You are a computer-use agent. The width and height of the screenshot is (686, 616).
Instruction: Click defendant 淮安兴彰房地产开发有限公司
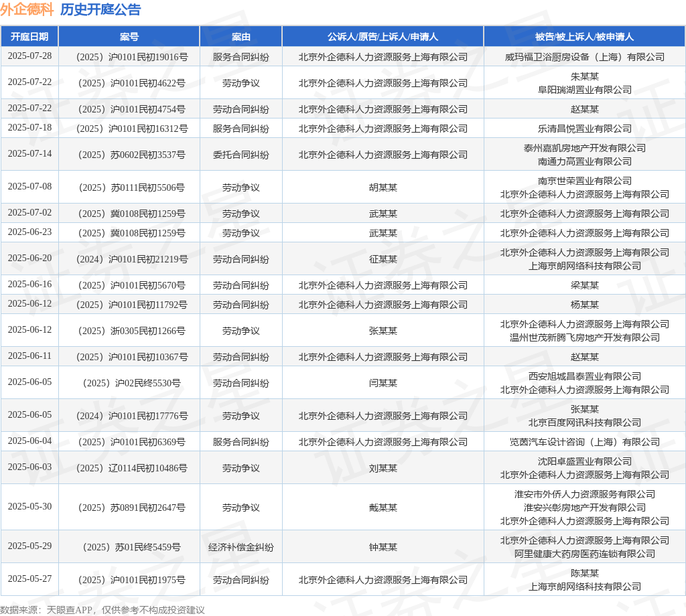[584, 508]
